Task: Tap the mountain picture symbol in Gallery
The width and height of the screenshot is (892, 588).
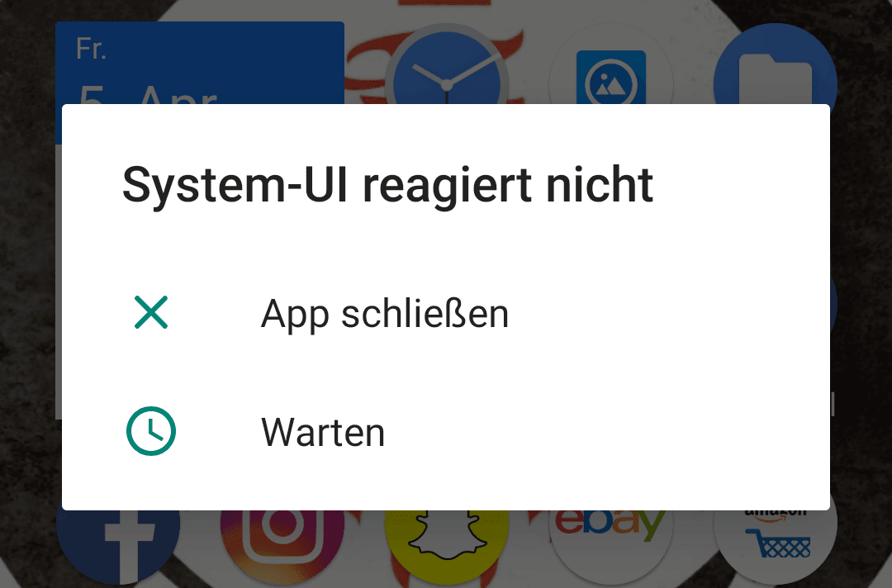Action: tap(611, 83)
